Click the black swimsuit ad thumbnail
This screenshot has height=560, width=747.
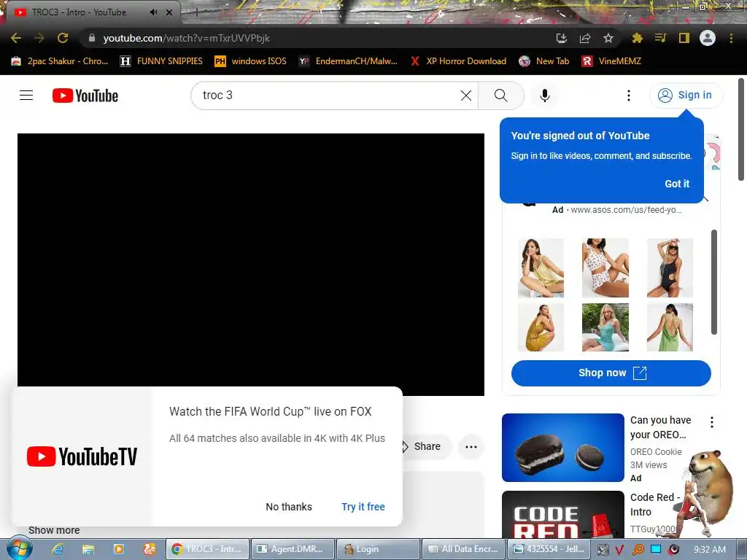click(x=670, y=268)
